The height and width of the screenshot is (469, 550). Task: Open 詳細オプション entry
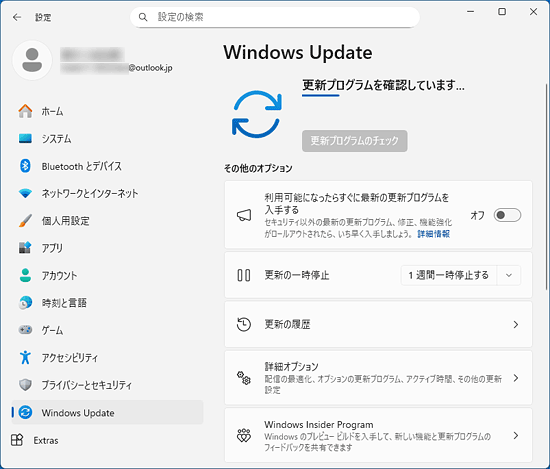(x=378, y=378)
